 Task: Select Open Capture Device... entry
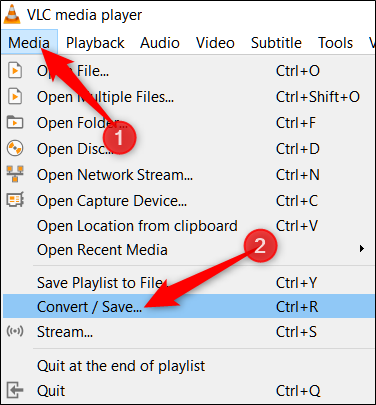[188, 201]
